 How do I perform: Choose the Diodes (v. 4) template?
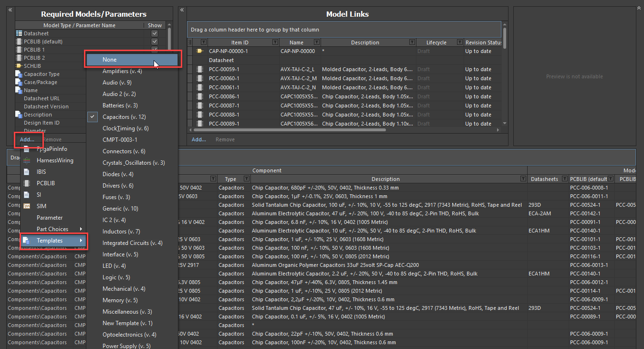coord(132,174)
